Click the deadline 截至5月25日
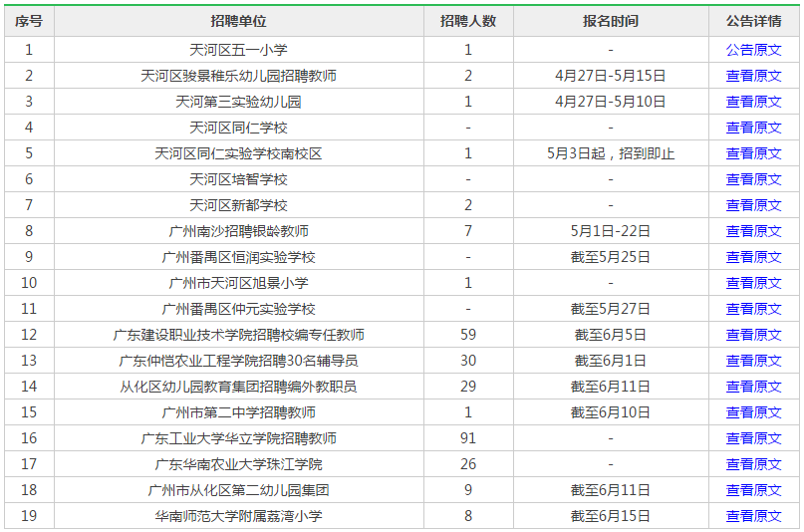The width and height of the screenshot is (804, 532). click(610, 257)
